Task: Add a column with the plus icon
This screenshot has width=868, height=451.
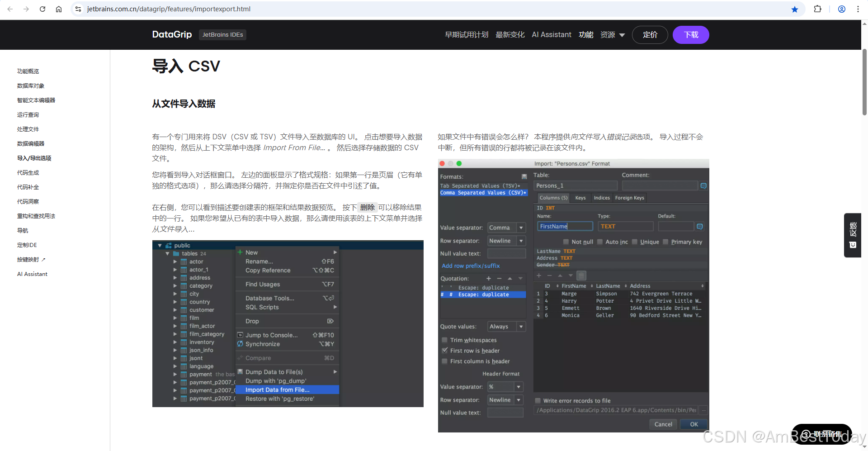Action: click(539, 275)
